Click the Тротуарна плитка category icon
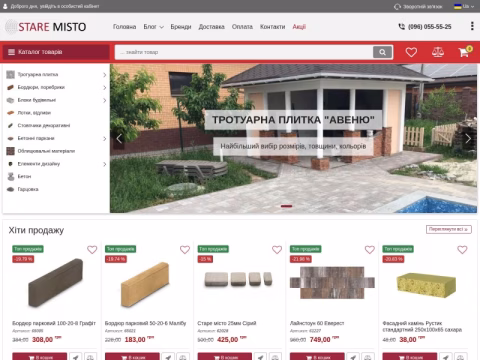480x360 pixels. click(11, 75)
